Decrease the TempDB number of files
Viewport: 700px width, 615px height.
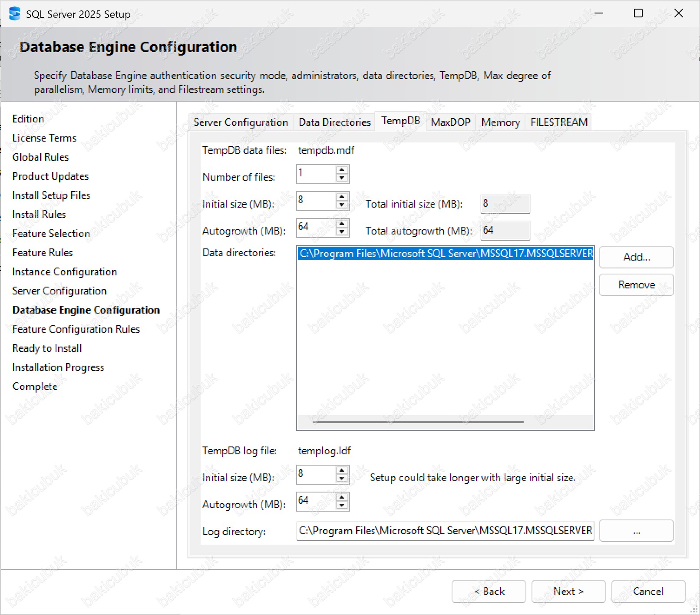[x=342, y=178]
